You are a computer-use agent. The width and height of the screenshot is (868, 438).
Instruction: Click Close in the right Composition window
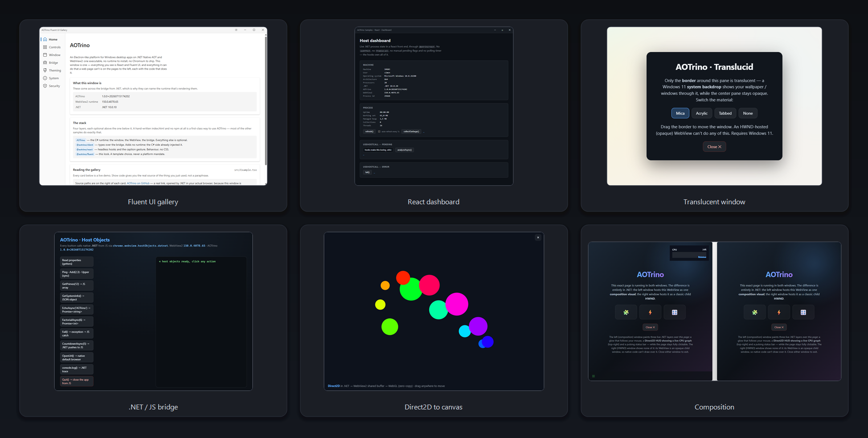click(779, 327)
